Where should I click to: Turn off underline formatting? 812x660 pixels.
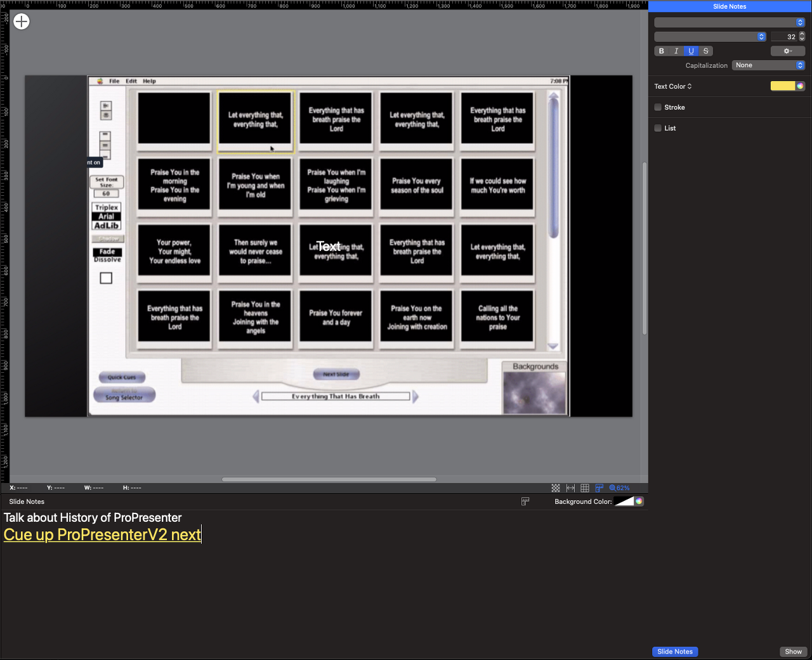[691, 51]
